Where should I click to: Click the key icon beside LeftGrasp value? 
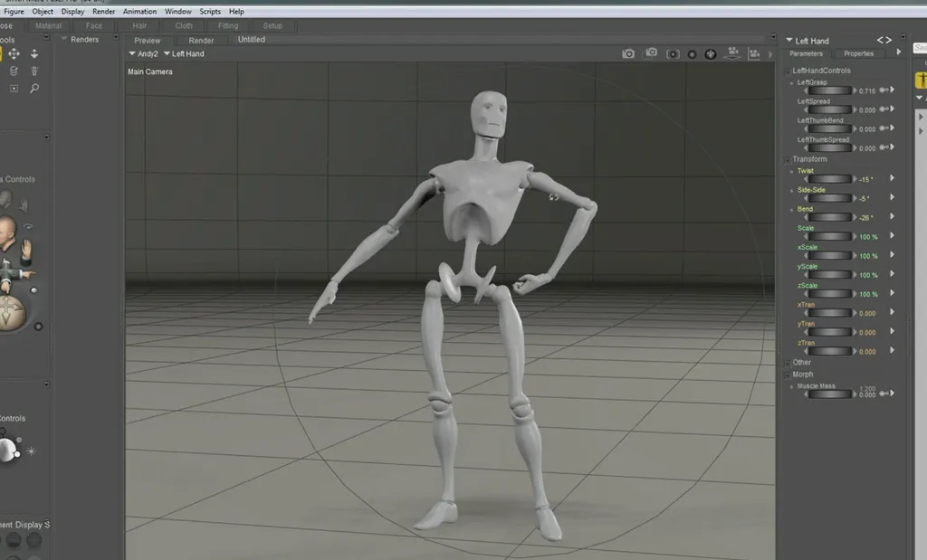tap(884, 90)
